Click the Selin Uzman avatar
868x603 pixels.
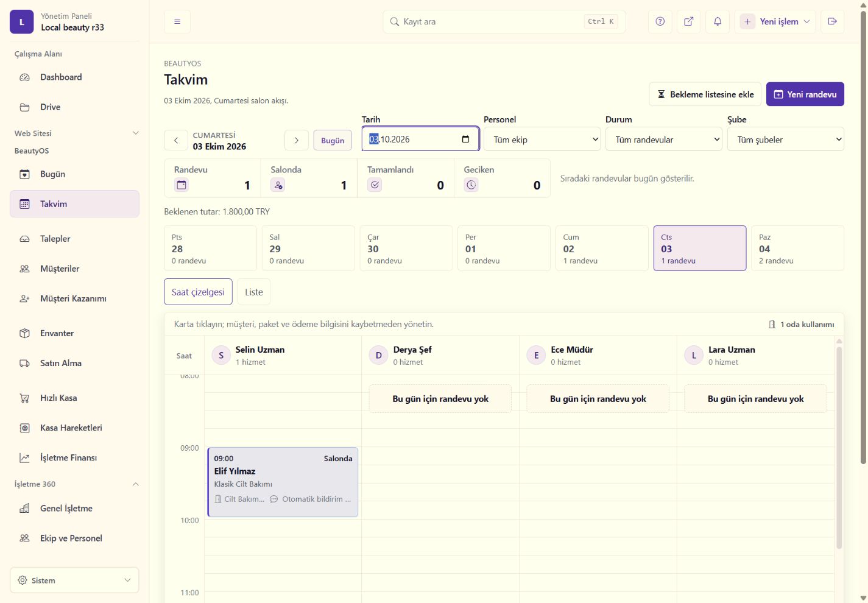point(221,355)
